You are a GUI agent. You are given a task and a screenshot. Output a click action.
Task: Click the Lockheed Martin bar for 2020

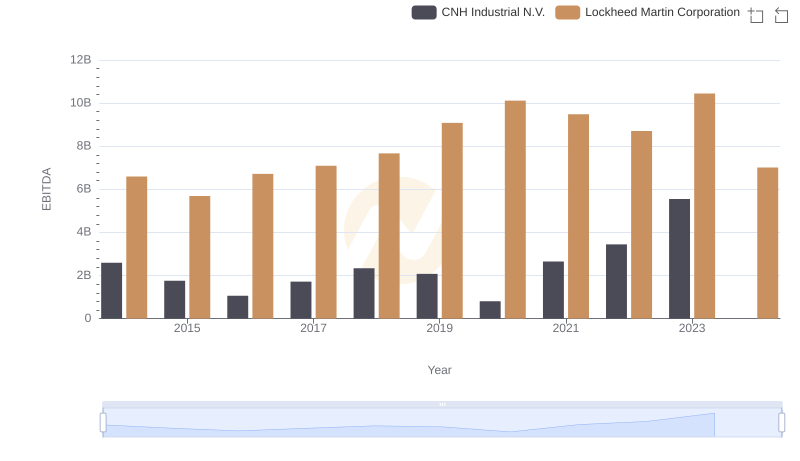[515, 210]
